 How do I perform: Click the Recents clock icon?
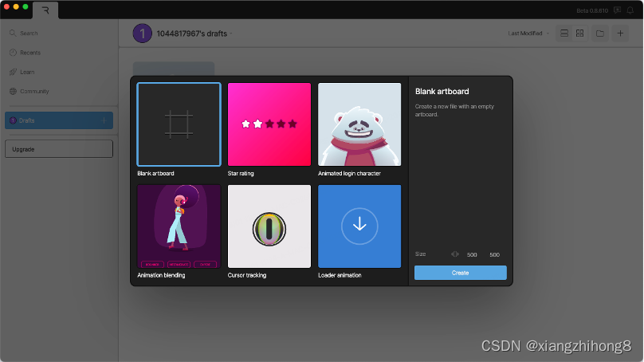tap(13, 53)
